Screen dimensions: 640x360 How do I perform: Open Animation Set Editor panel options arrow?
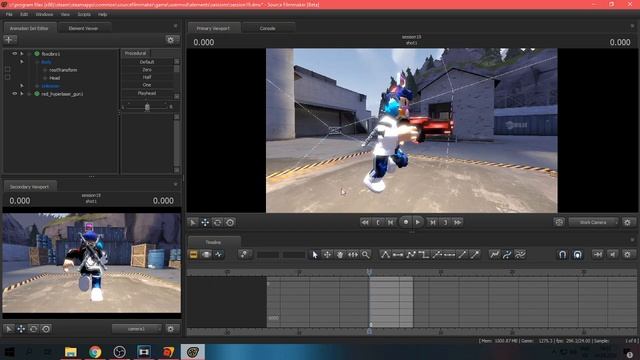pos(176,26)
